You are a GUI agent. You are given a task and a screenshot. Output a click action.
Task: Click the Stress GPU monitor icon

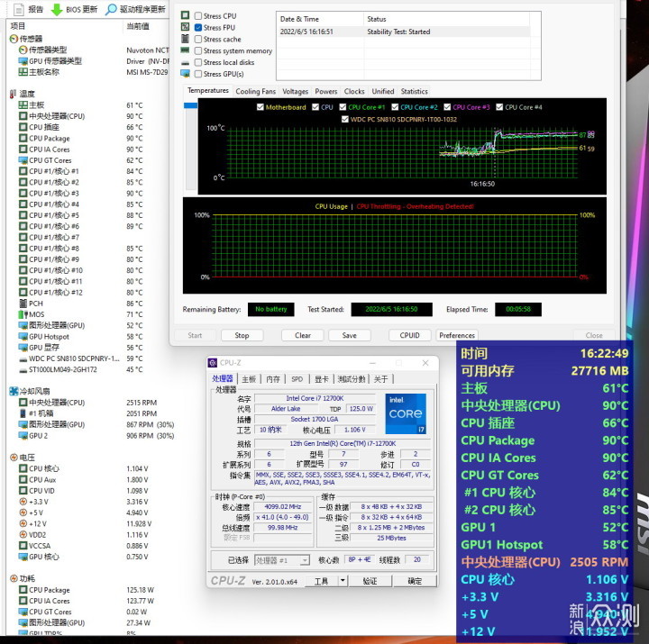pyautogui.click(x=185, y=74)
